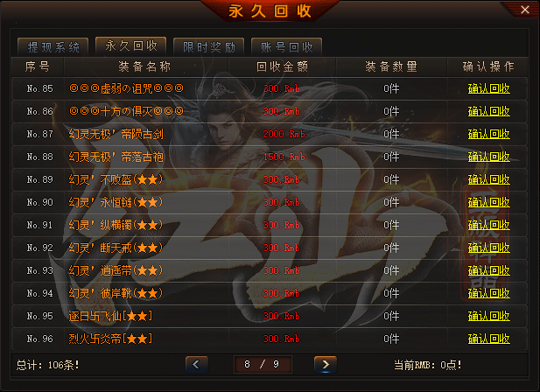Screen dimensions: 540x392
Task: Click 确认回收 for 断天戒 No.92
Action: pyautogui.click(x=488, y=248)
